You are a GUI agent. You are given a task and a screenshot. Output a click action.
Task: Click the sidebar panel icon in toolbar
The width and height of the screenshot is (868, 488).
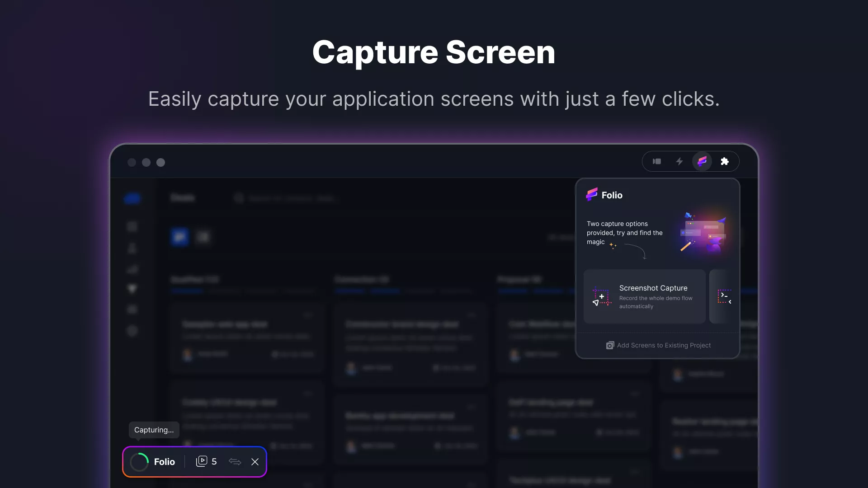coord(657,161)
